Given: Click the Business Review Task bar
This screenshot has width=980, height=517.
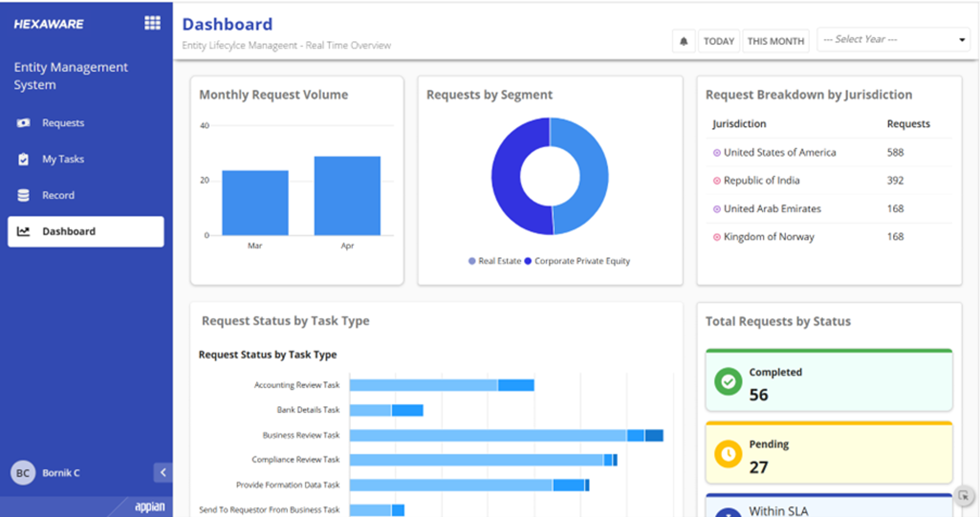Looking at the screenshot, I should [x=507, y=435].
